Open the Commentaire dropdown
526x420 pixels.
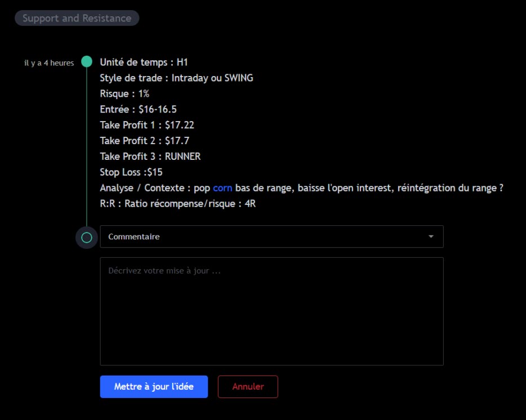(x=271, y=236)
